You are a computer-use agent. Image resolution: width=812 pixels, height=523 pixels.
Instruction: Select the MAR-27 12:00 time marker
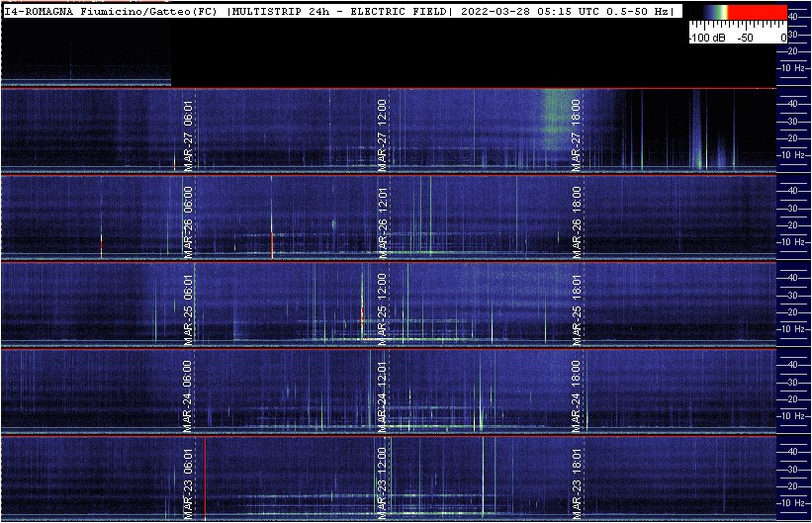click(x=383, y=133)
